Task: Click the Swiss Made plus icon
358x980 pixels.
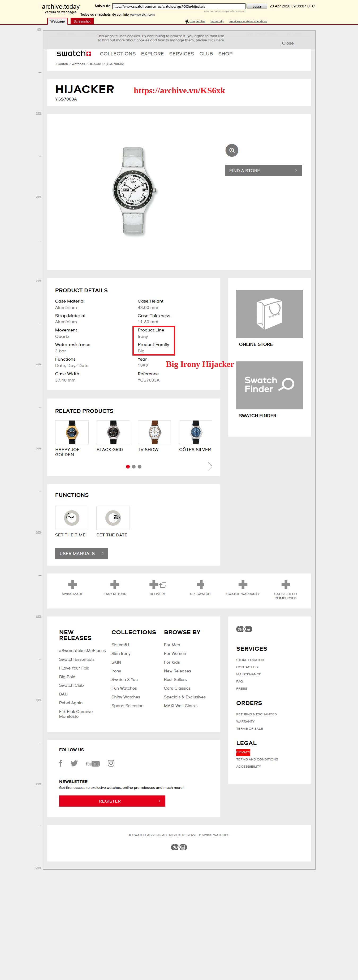Action: [72, 584]
